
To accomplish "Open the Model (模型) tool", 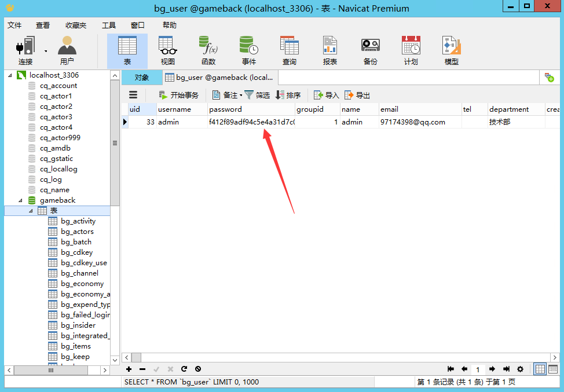I will coord(451,50).
